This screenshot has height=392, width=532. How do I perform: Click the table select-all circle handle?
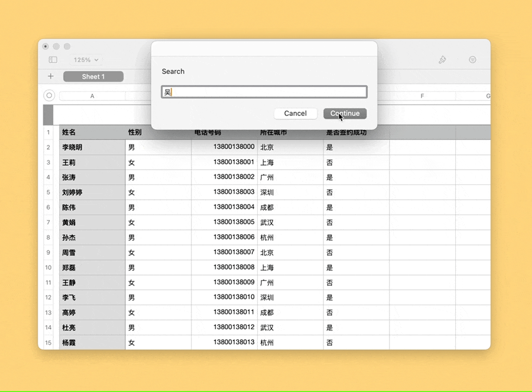tap(49, 96)
